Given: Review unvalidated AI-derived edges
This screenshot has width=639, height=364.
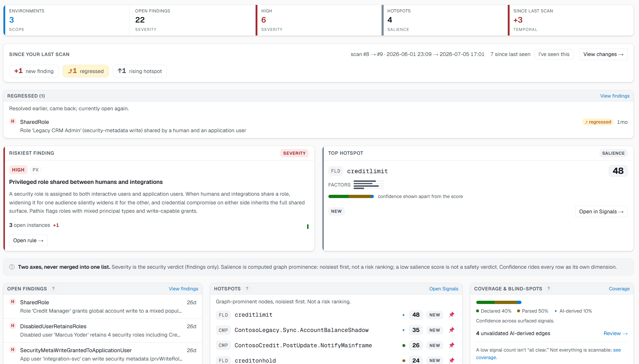Looking at the screenshot, I should 616,333.
